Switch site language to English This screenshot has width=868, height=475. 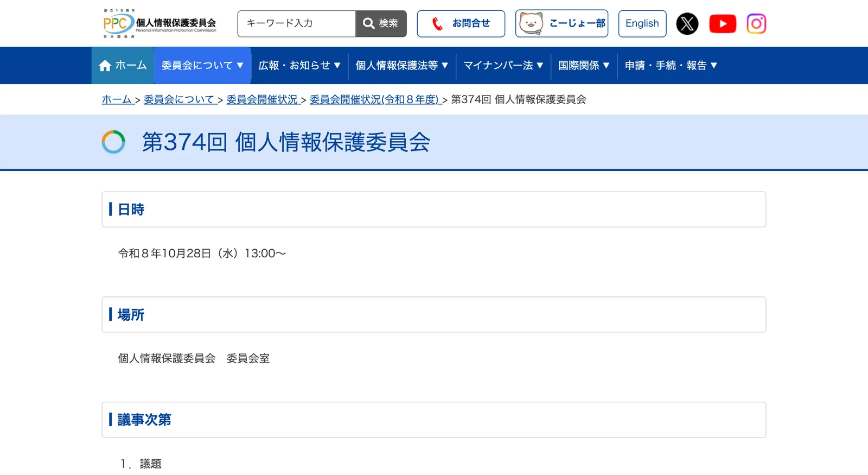tap(642, 23)
